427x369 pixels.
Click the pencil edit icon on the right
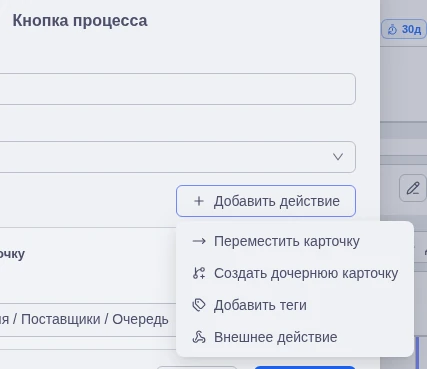[413, 188]
